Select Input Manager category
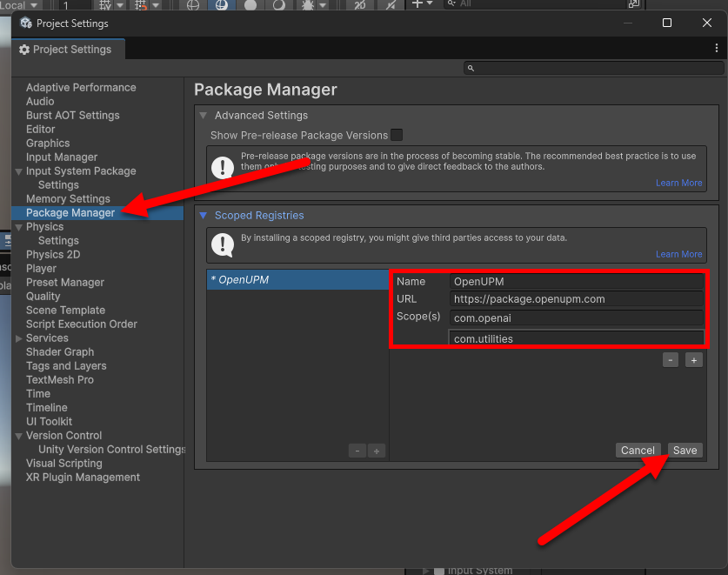728x575 pixels. click(x=62, y=157)
